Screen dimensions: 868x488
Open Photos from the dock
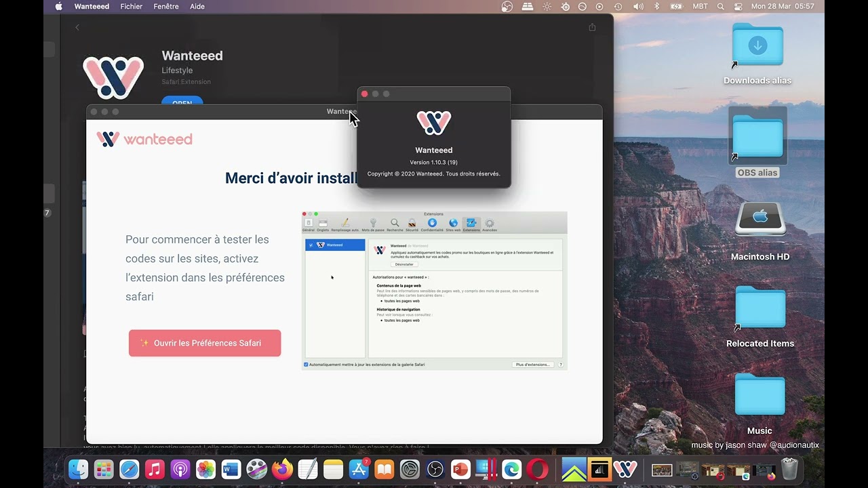205,469
